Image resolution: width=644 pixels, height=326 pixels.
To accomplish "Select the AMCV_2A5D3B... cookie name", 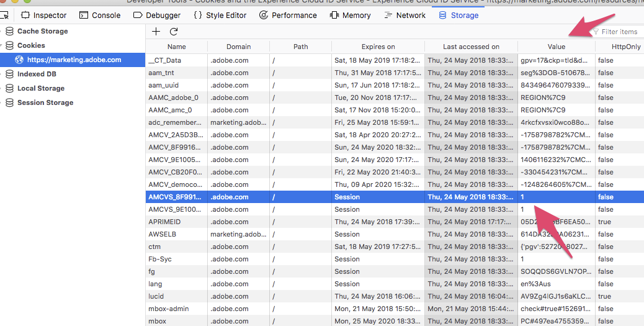I will point(176,135).
